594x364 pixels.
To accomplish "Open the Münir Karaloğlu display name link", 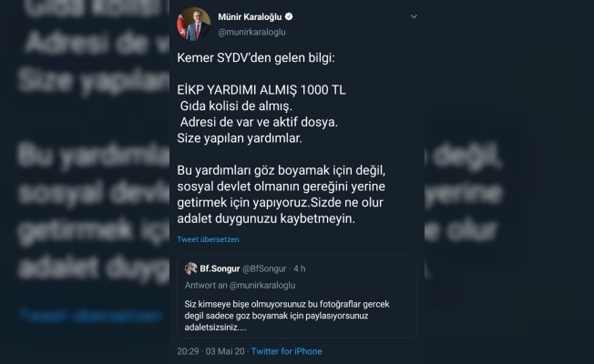I will tap(250, 17).
